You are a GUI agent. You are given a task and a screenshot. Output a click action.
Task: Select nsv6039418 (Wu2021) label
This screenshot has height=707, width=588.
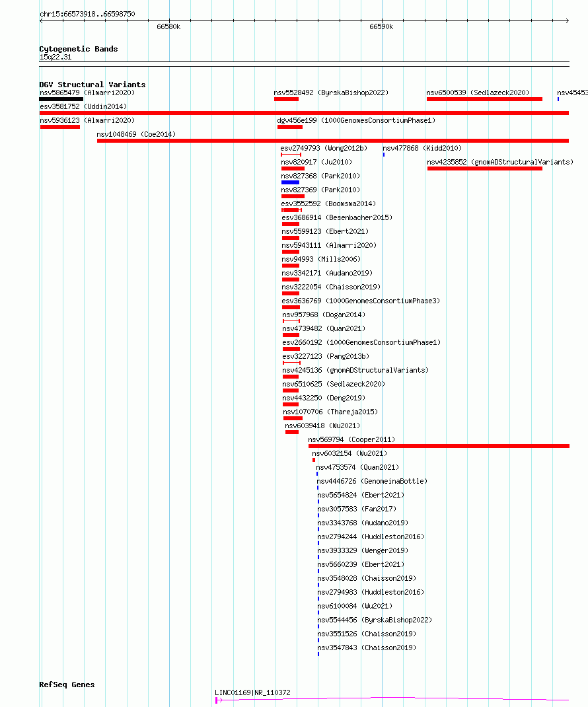(322, 426)
